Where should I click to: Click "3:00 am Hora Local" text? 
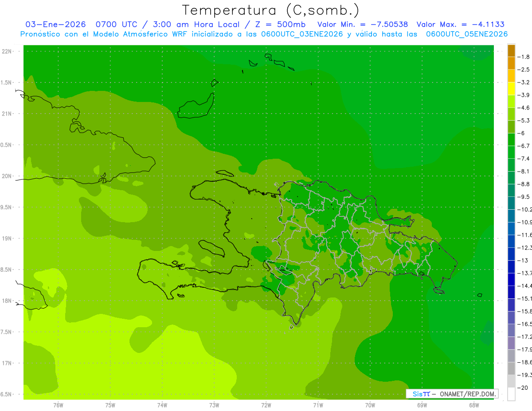pos(196,24)
